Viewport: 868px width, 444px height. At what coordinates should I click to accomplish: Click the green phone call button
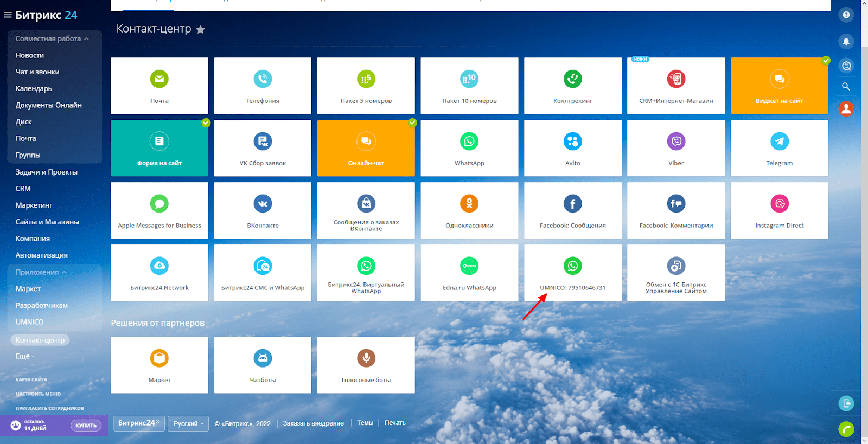846,429
